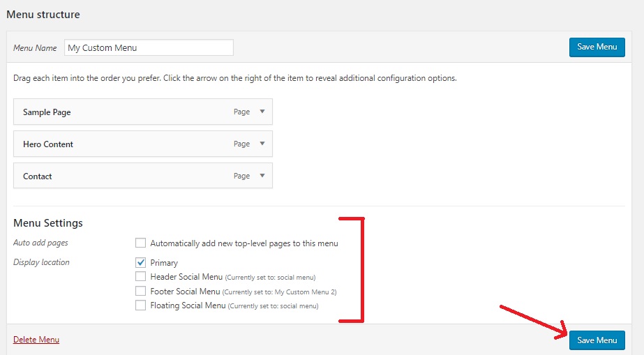Check the Footer Social Menu location

(x=140, y=291)
